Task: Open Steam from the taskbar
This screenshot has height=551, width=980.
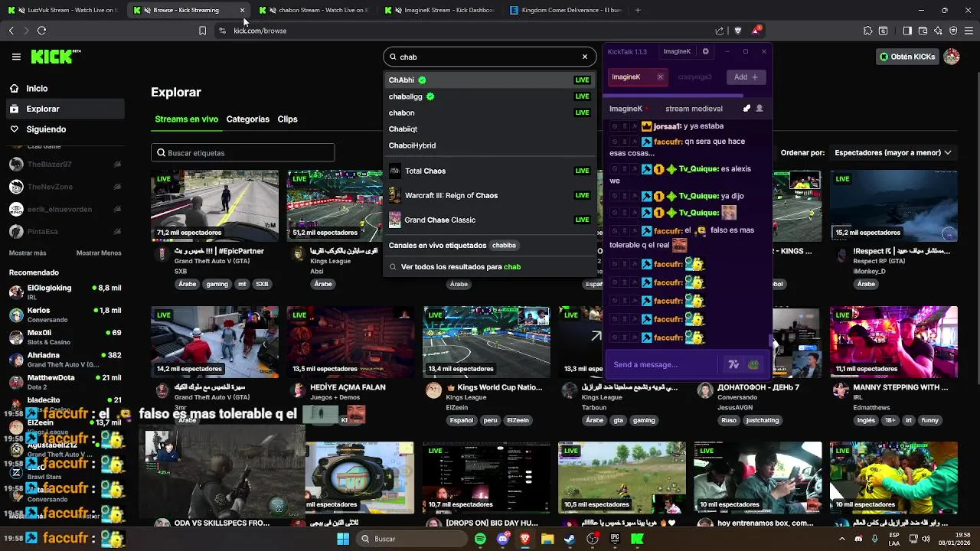Action: coord(570,539)
